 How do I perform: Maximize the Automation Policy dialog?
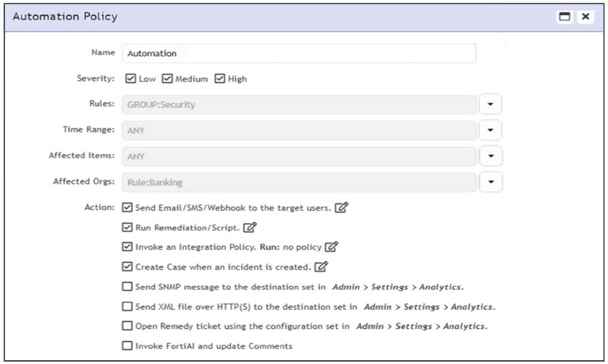point(564,17)
